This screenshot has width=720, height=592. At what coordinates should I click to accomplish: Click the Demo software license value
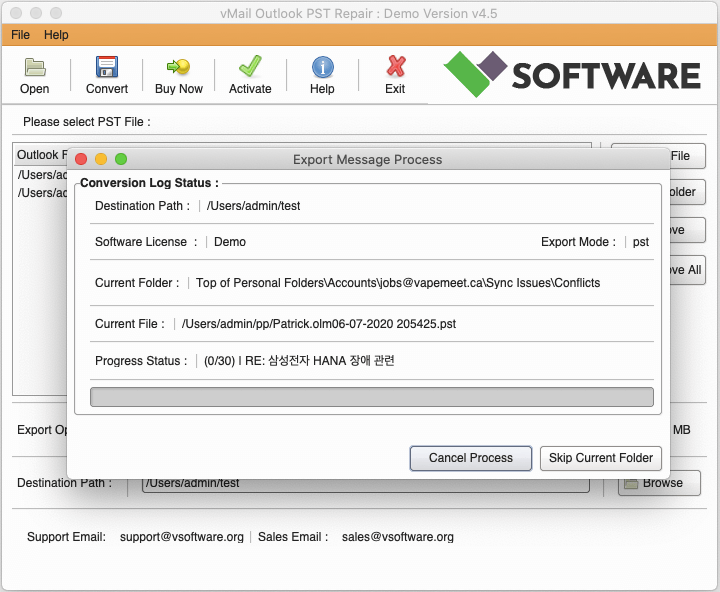(230, 242)
